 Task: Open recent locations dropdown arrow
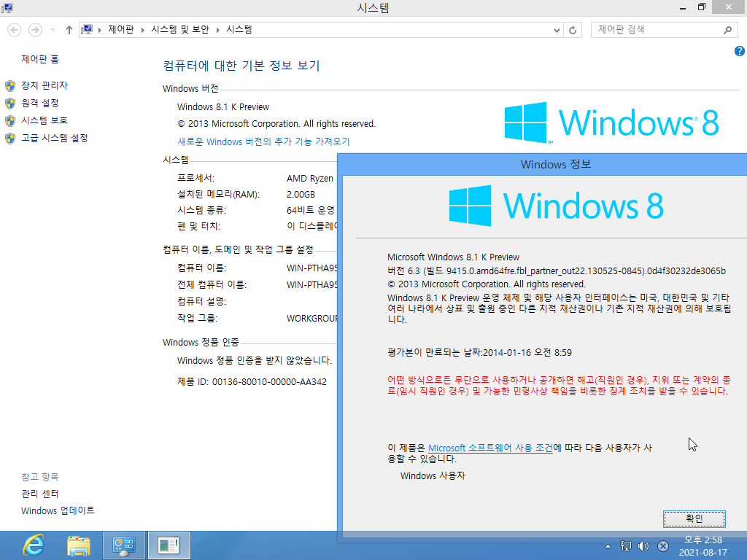pyautogui.click(x=53, y=30)
